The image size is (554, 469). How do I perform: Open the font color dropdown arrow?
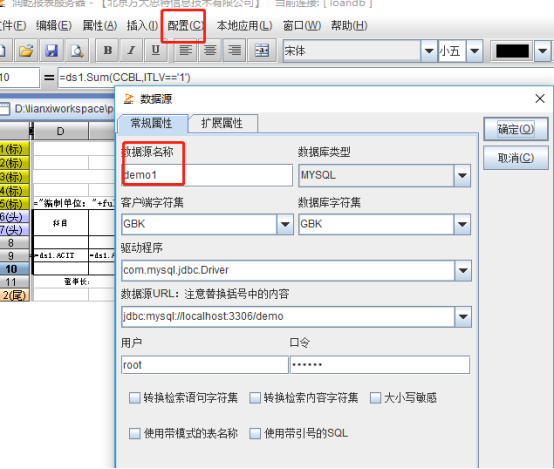pyautogui.click(x=543, y=51)
